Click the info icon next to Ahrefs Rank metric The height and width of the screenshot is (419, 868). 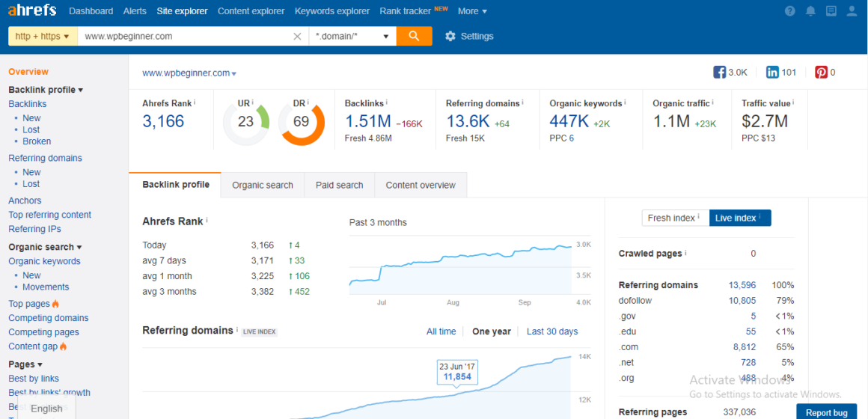[x=195, y=103]
